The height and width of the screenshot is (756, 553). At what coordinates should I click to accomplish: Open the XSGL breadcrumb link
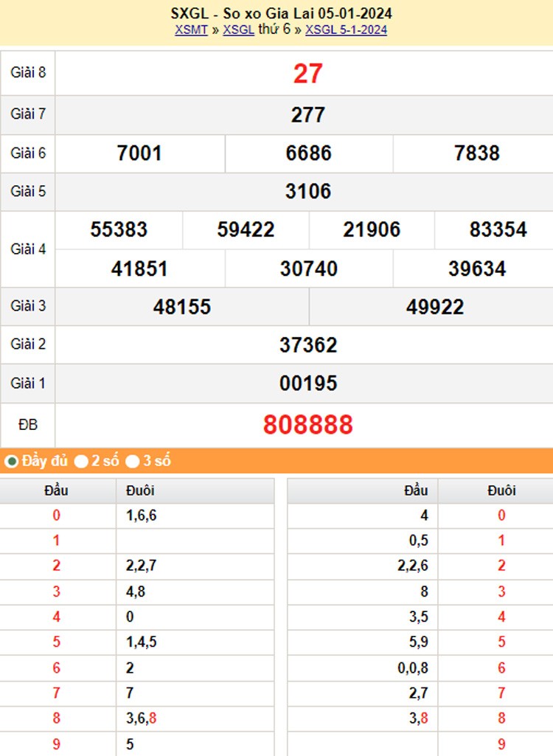pyautogui.click(x=238, y=30)
